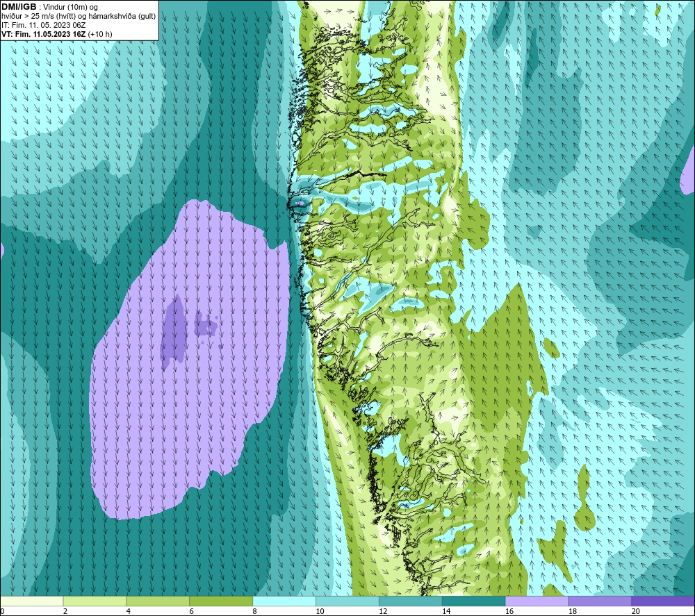
Task: Click the 14–16 m/s dark teal legend swatch
Action: (x=474, y=601)
